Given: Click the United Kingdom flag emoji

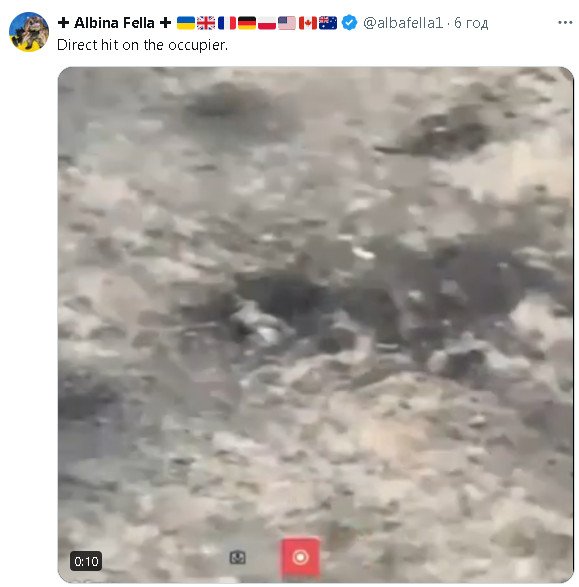Looking at the screenshot, I should (x=206, y=23).
